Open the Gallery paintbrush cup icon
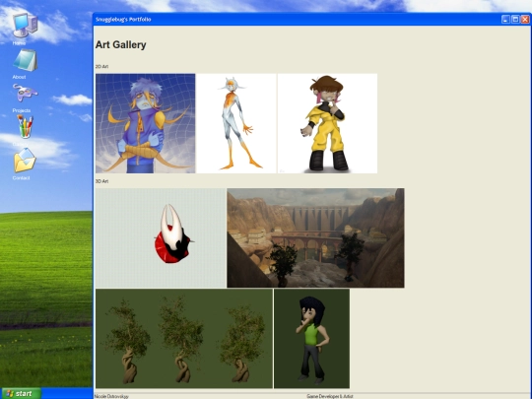The width and height of the screenshot is (532, 399). (x=25, y=127)
